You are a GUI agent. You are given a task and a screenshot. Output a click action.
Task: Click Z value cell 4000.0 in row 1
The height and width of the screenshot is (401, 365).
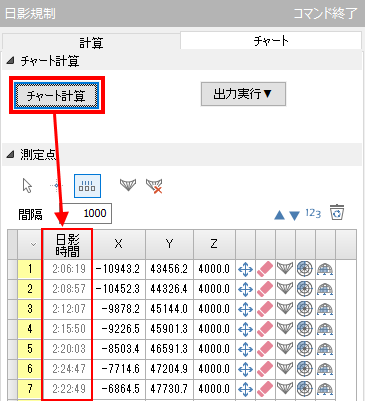[214, 269]
